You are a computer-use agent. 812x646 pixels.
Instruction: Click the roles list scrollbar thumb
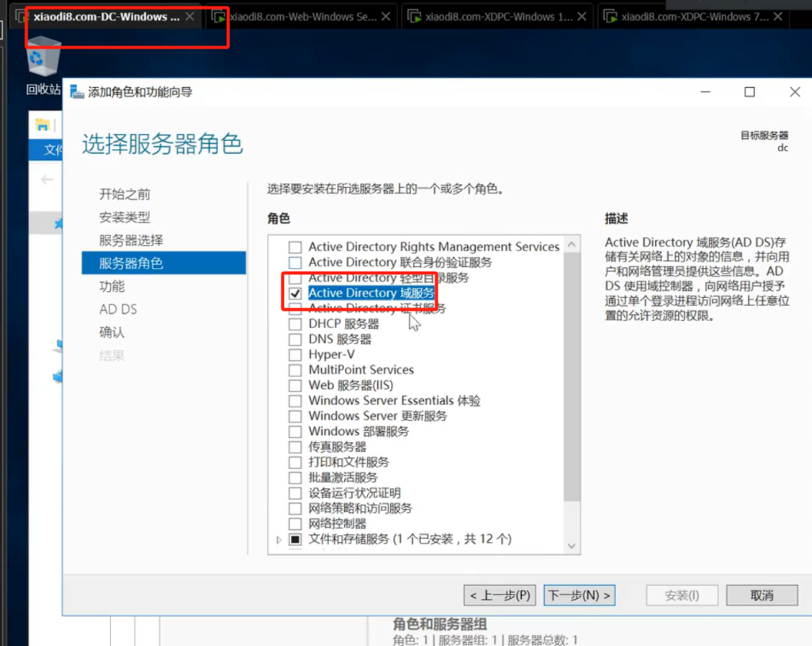(572, 377)
